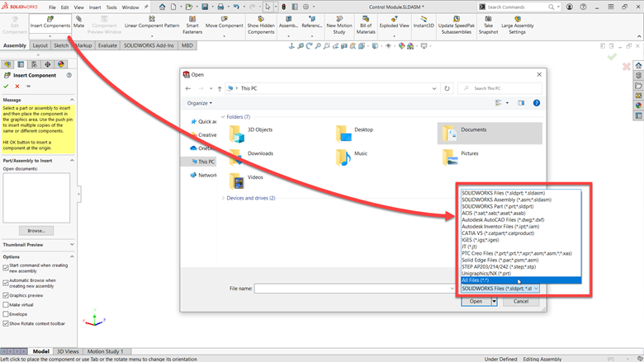The height and width of the screenshot is (362, 644).
Task: Collapse the Message section
Action: pos(72,100)
